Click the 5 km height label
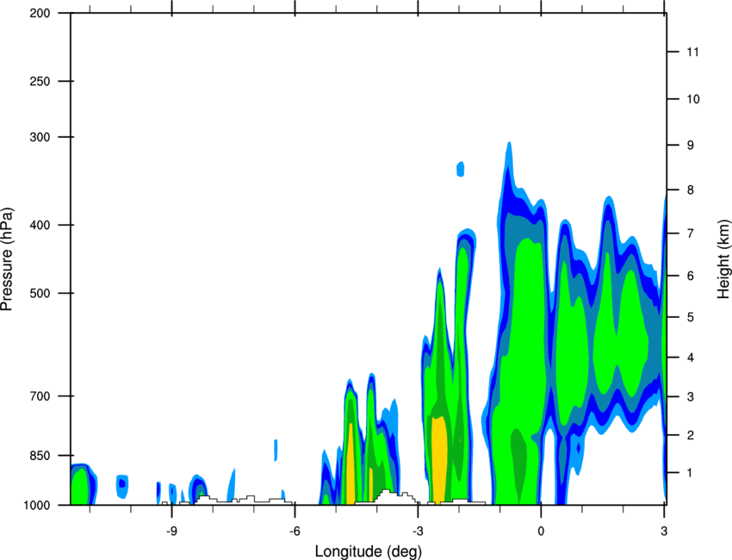732x560 pixels. (x=691, y=318)
